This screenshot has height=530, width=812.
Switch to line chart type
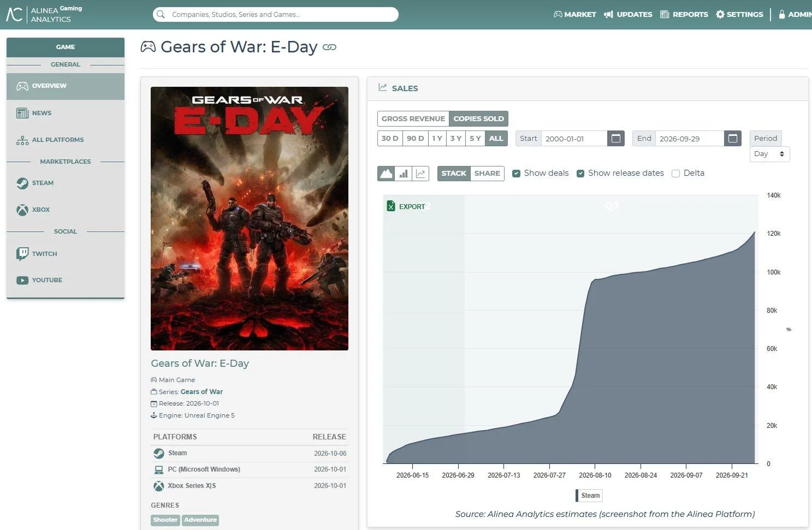[420, 174]
